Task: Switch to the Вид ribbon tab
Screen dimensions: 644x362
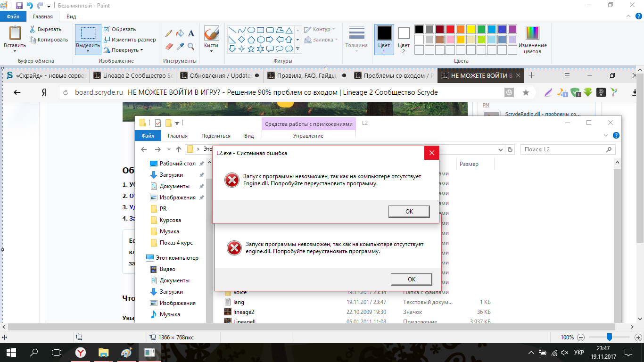Action: (x=71, y=16)
